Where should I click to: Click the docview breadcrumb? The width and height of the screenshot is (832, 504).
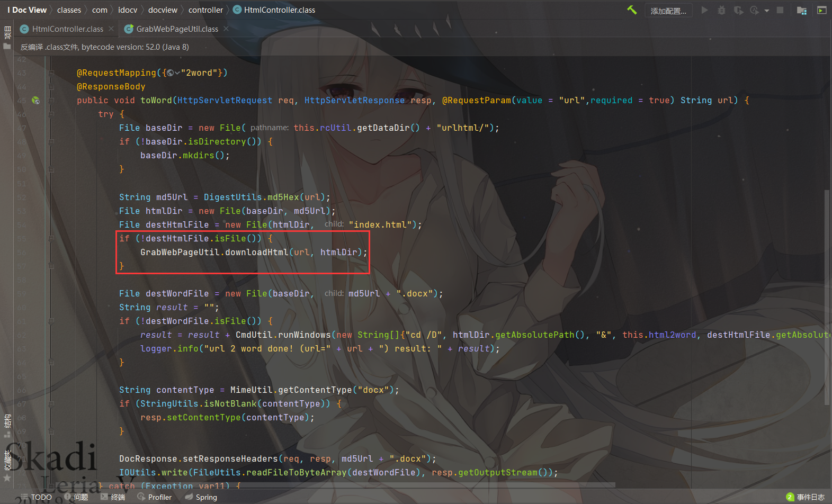click(x=163, y=10)
